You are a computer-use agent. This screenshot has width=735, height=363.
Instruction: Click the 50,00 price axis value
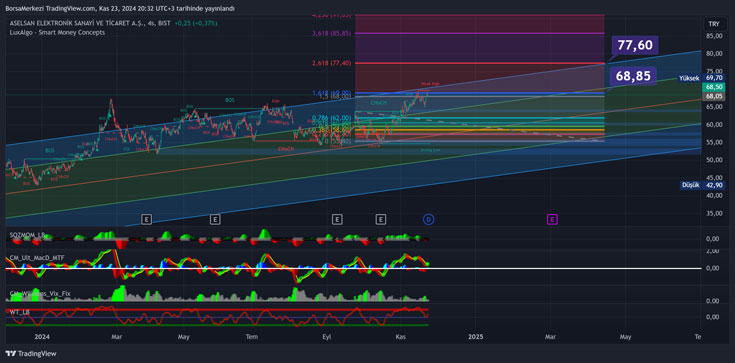pos(713,160)
